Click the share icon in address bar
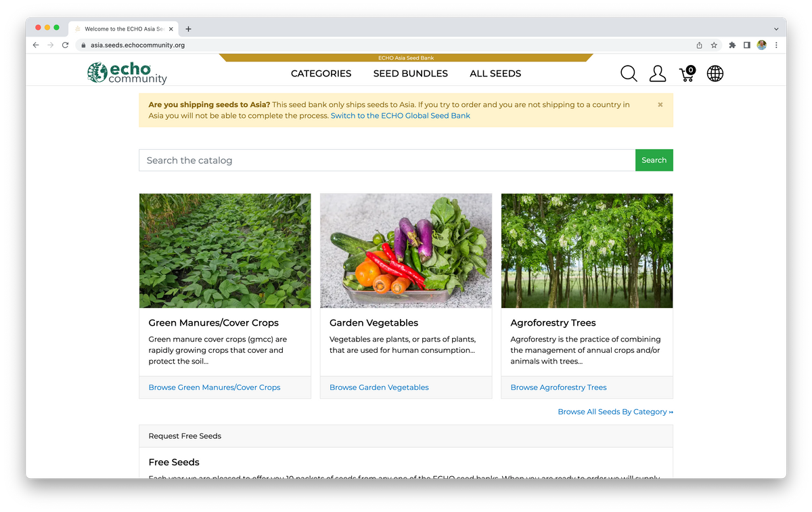Image resolution: width=812 pixels, height=512 pixels. click(699, 45)
